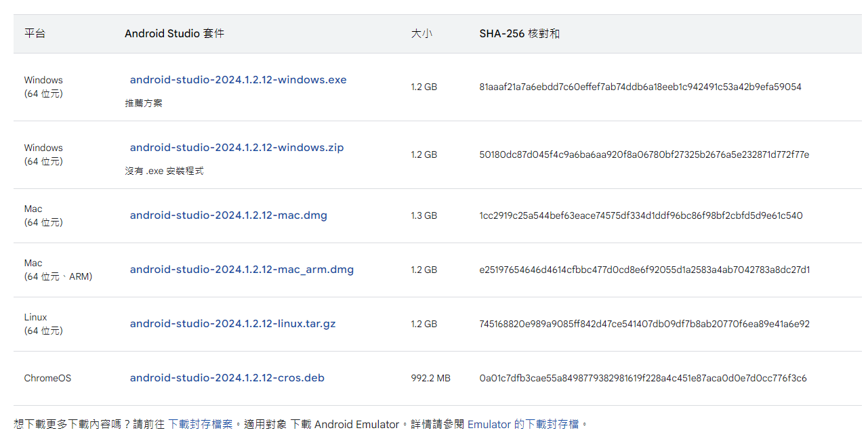
Task: Click the ChromeOS platform cell
Action: click(47, 378)
